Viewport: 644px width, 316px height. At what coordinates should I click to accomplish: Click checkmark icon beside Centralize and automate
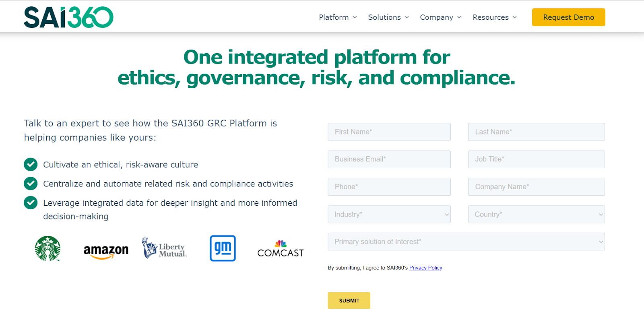click(x=31, y=184)
